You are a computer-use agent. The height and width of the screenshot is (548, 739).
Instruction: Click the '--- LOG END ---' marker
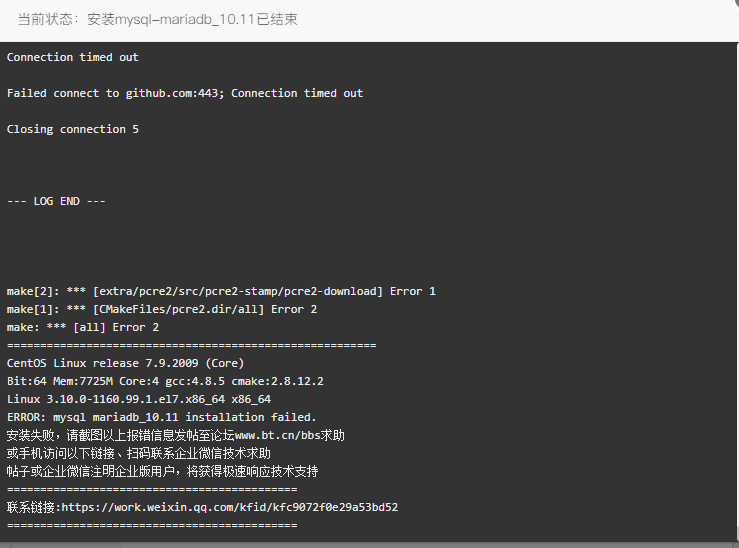pos(56,201)
